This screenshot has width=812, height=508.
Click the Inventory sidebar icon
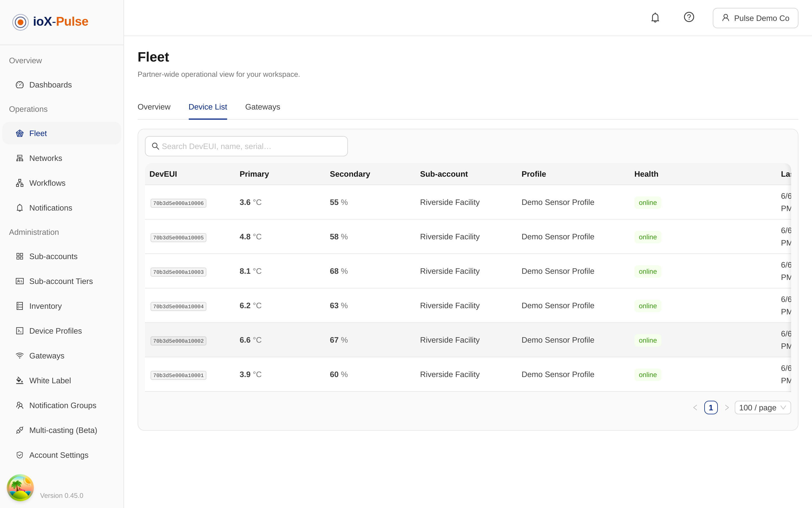pyautogui.click(x=20, y=306)
